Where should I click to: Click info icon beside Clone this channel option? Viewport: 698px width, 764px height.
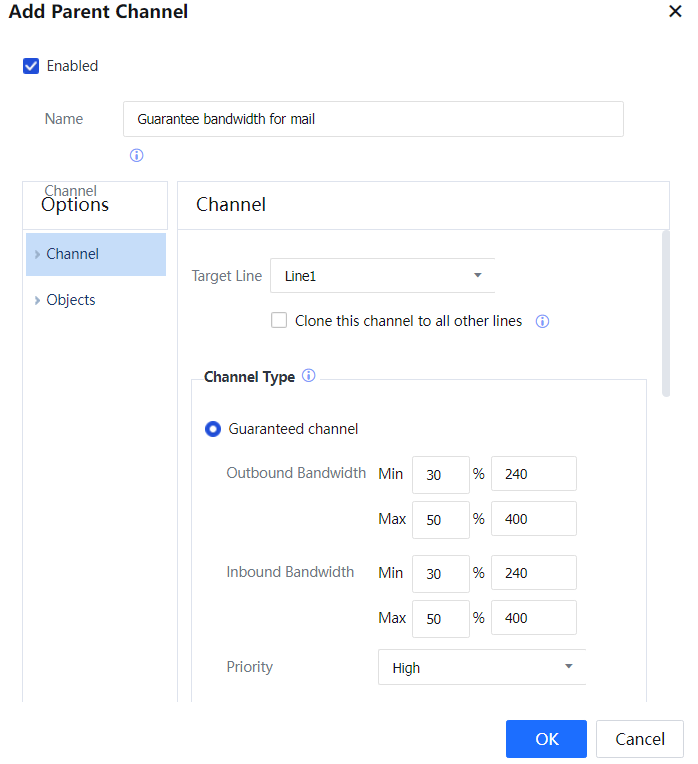(x=542, y=322)
